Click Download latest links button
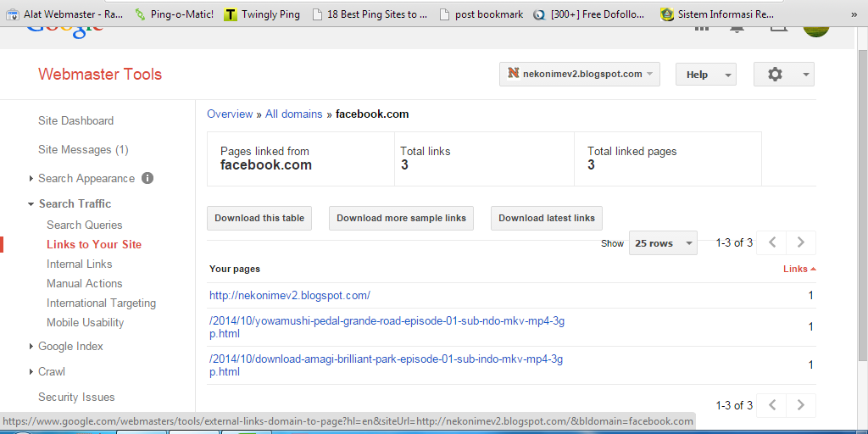 click(547, 218)
